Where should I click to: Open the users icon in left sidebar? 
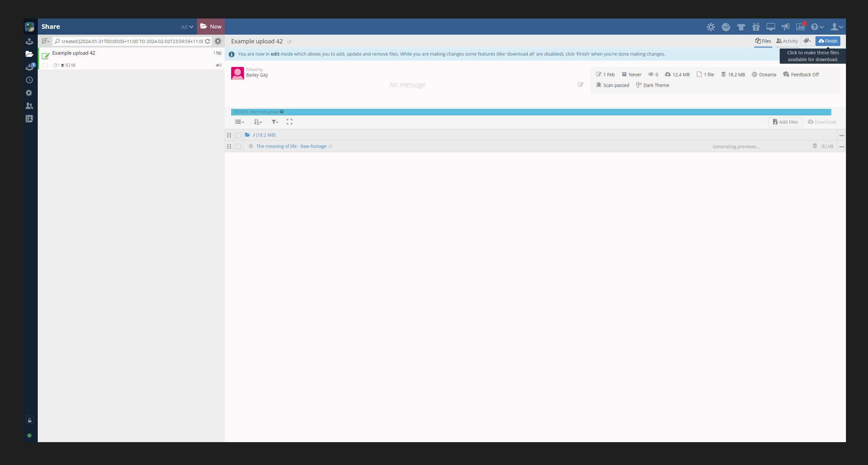[x=30, y=106]
